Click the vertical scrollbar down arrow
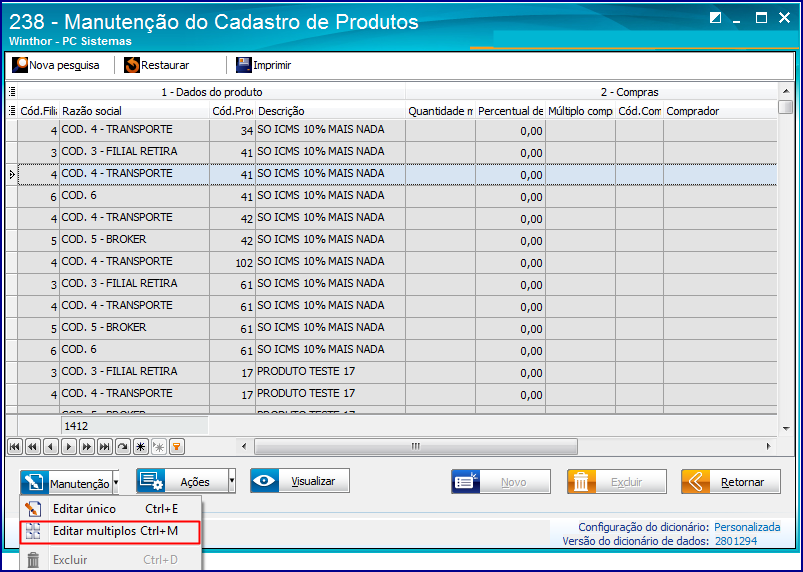This screenshot has height=572, width=803. click(786, 429)
